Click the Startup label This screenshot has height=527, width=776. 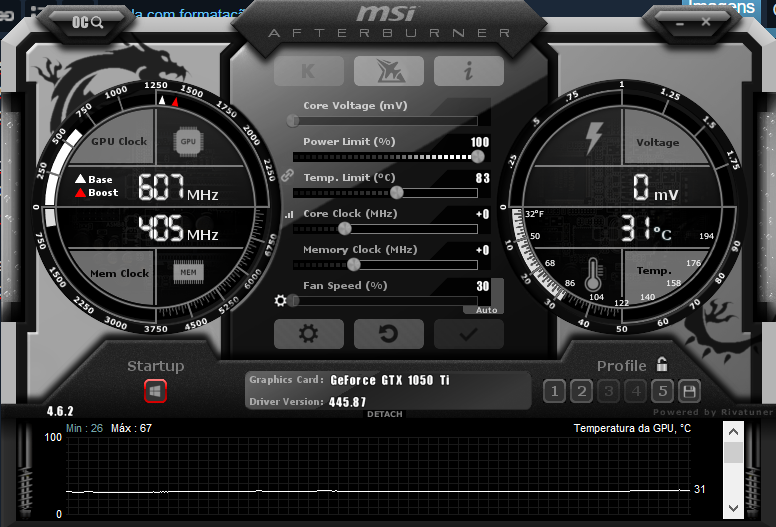click(155, 366)
